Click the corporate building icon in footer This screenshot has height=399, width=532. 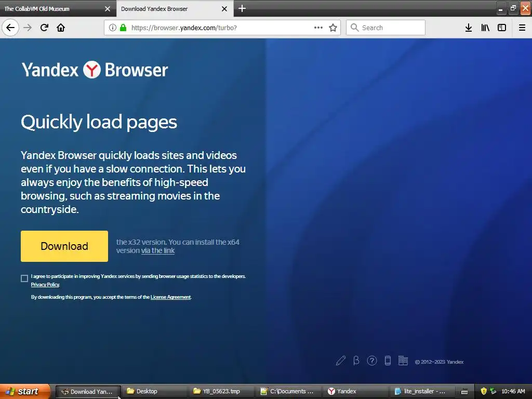click(403, 361)
